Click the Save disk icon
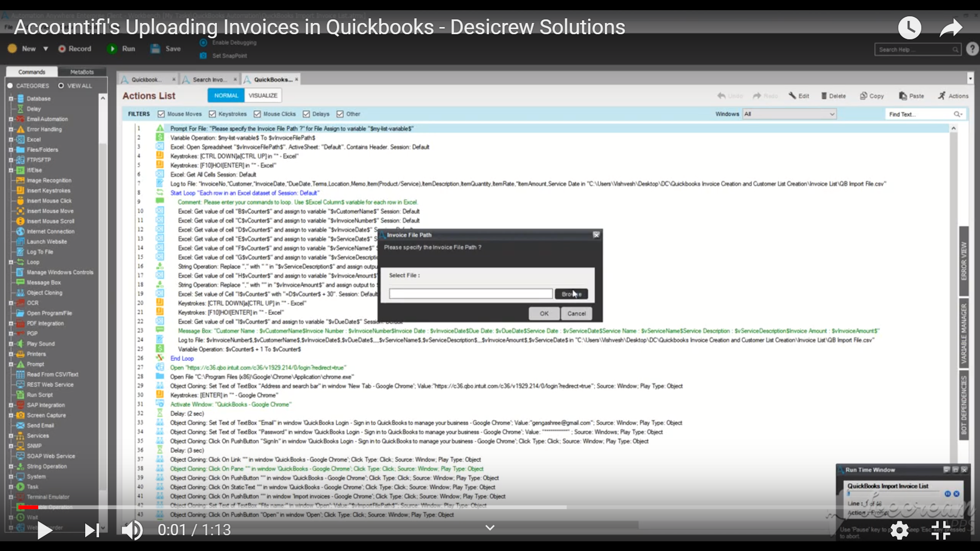This screenshot has width=980, height=551. [155, 49]
